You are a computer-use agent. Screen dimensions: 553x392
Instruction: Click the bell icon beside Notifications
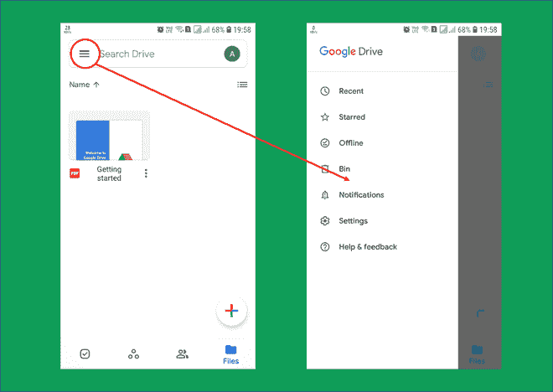pyautogui.click(x=325, y=195)
